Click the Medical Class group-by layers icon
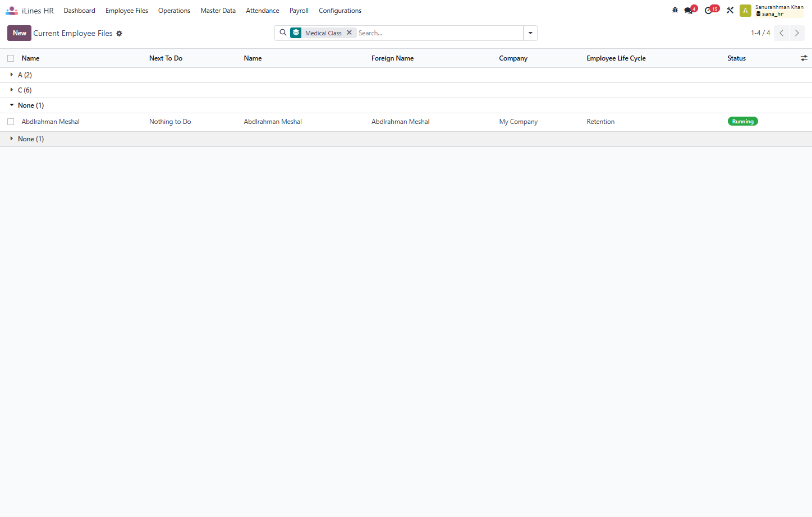Screen dimensions: 812x517 point(296,33)
